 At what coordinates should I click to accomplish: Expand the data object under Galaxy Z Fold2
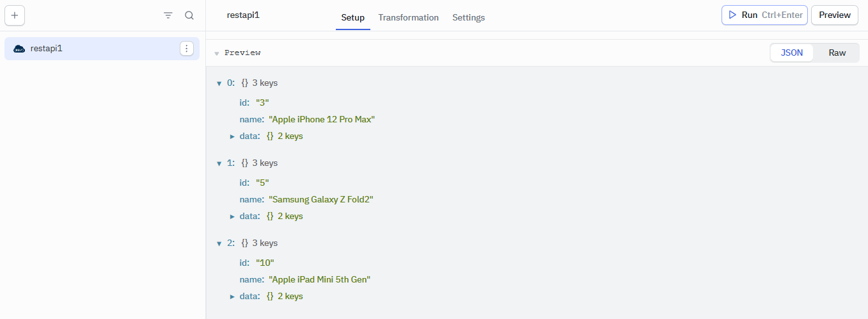232,217
